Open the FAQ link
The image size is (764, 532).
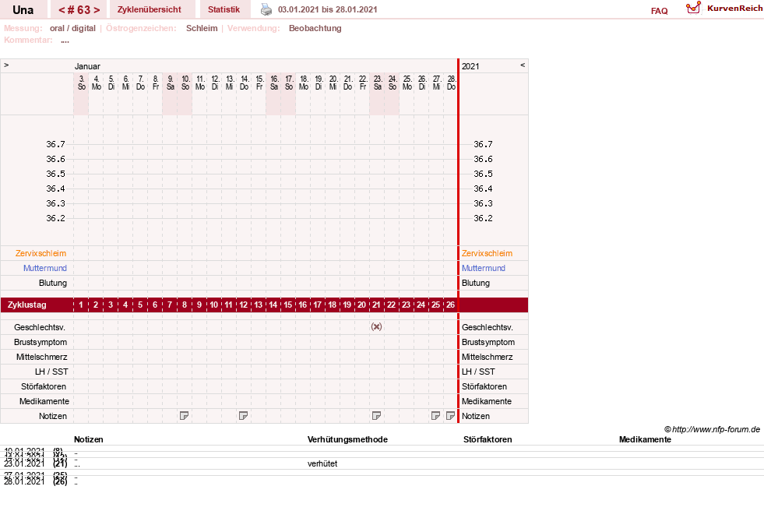pos(659,11)
